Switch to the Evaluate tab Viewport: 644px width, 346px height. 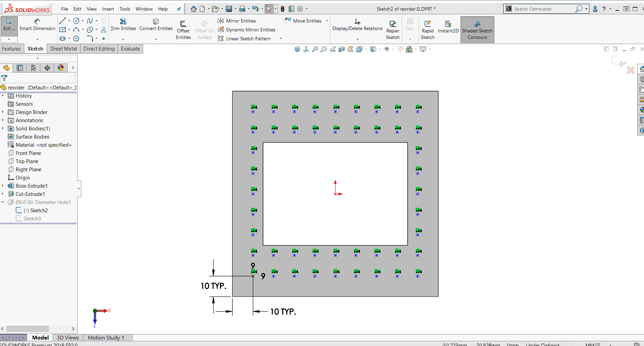coord(130,49)
